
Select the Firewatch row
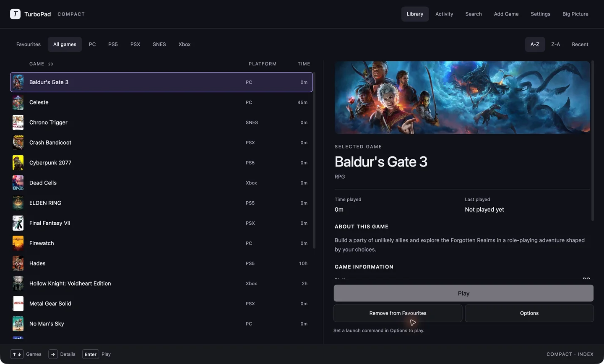[161, 243]
